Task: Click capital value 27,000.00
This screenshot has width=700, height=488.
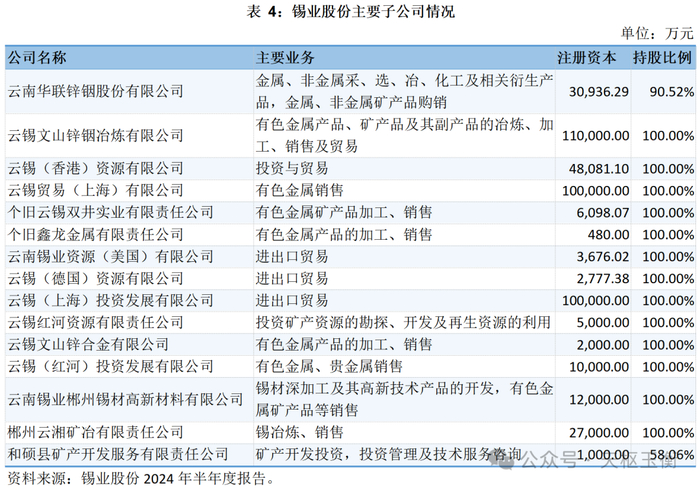Action: [599, 432]
